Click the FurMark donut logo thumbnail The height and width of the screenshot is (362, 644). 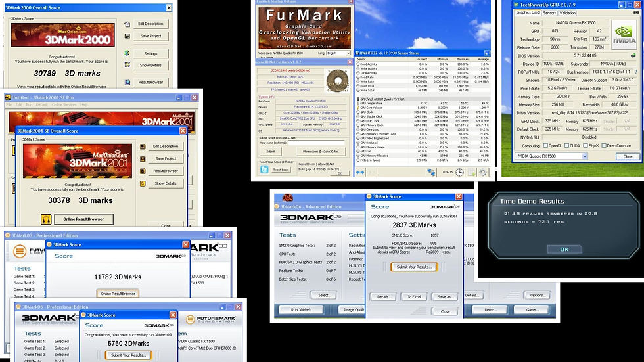[337, 80]
